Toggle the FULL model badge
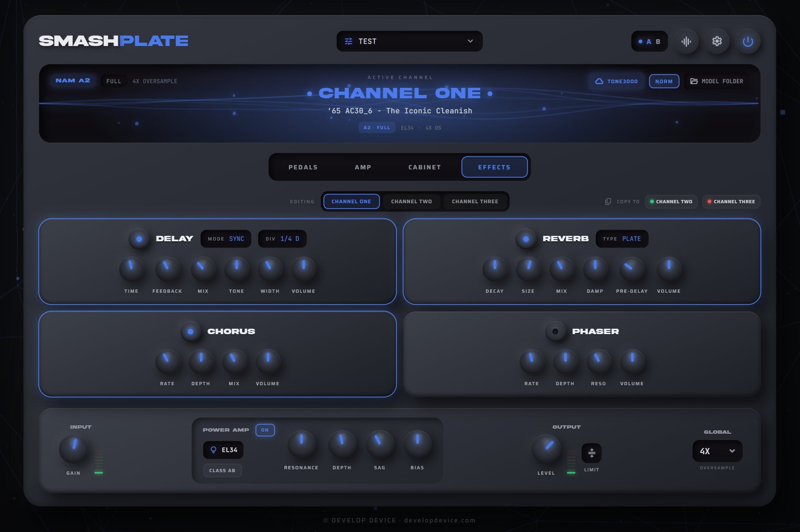 click(x=114, y=81)
